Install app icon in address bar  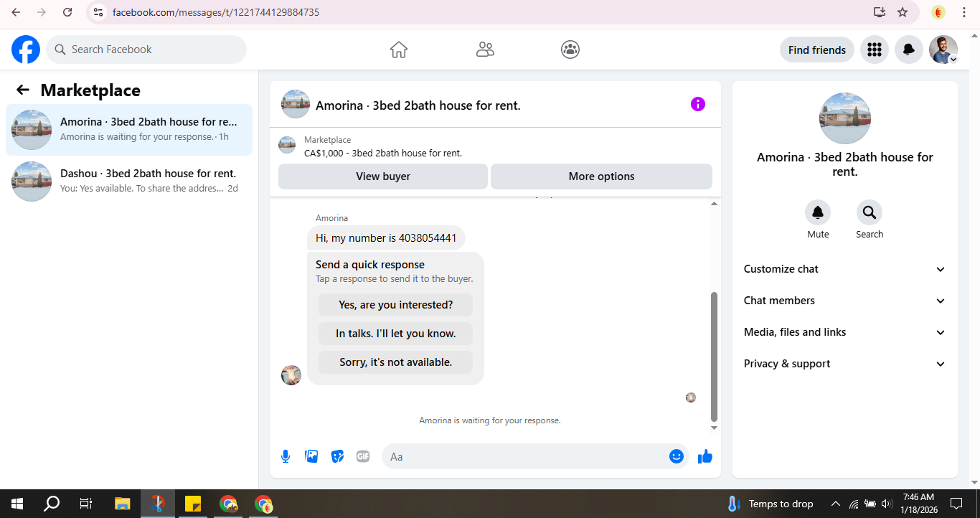[880, 12]
